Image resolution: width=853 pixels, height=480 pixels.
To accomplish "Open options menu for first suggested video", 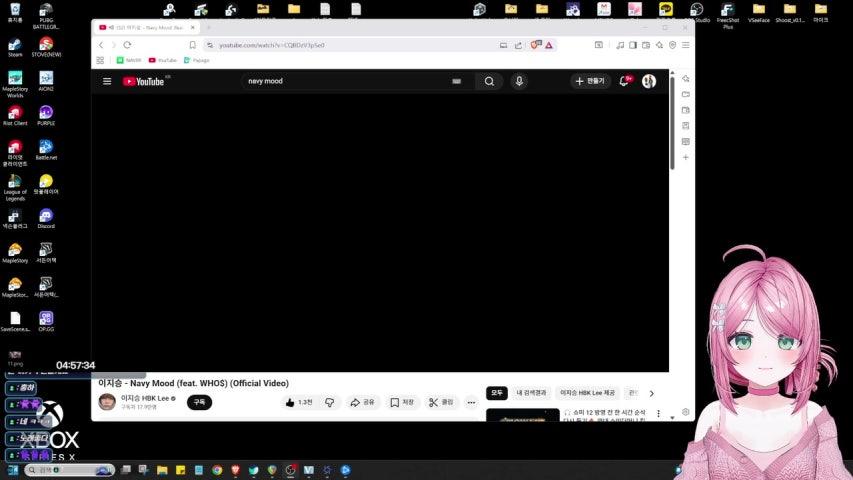I will coord(658,414).
